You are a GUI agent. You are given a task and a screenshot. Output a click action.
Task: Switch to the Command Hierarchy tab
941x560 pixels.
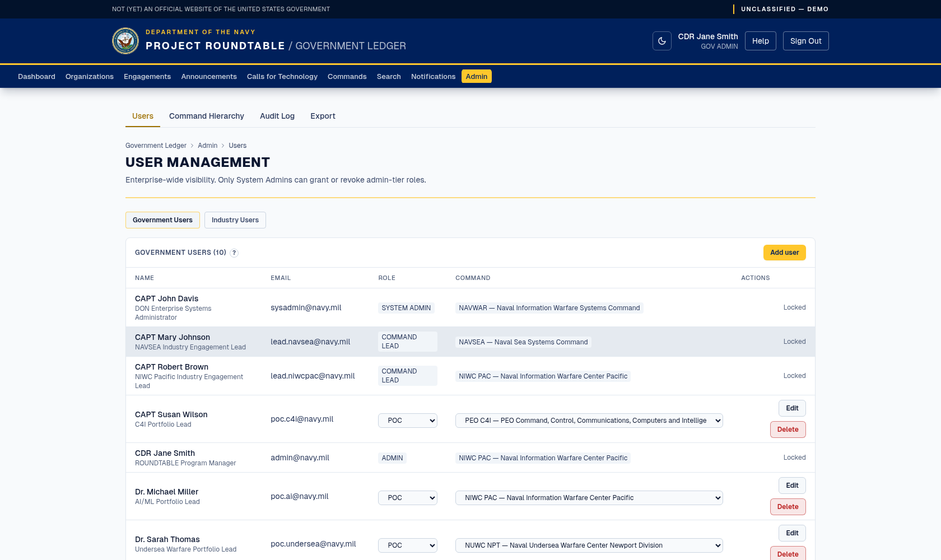207,116
